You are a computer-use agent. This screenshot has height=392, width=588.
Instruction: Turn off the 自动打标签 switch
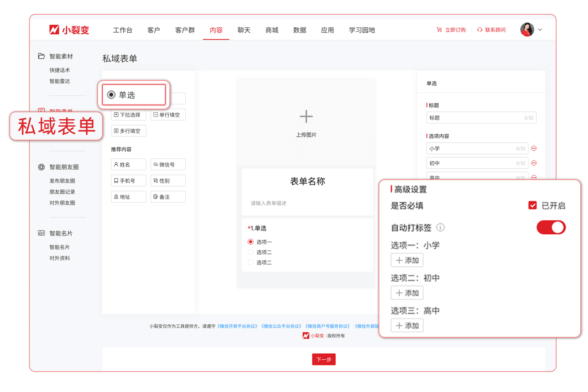pos(551,227)
